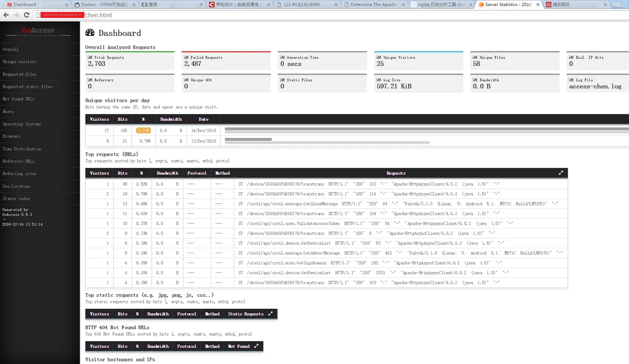
Task: Click the GoAccess logo in sidebar
Action: point(38,31)
